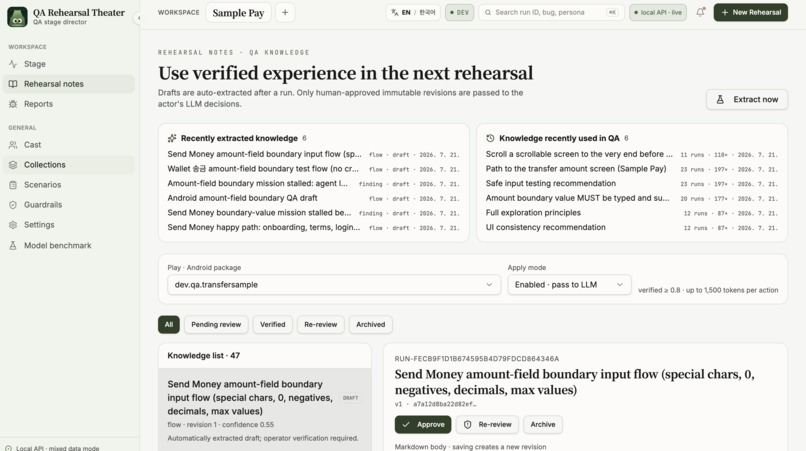Open 'Path to the transfer amount screen' row

[632, 169]
